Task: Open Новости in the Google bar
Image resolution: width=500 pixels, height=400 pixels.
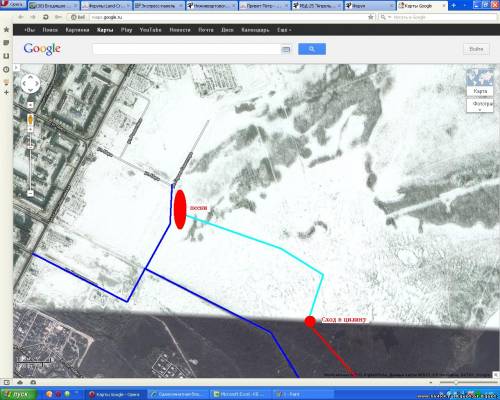Action: coord(180,30)
